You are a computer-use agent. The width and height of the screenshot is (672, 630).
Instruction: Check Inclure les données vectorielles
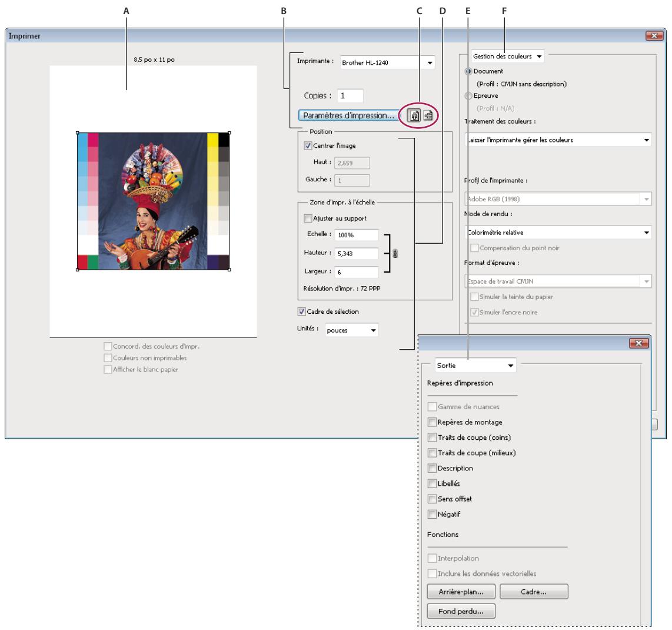click(x=432, y=573)
